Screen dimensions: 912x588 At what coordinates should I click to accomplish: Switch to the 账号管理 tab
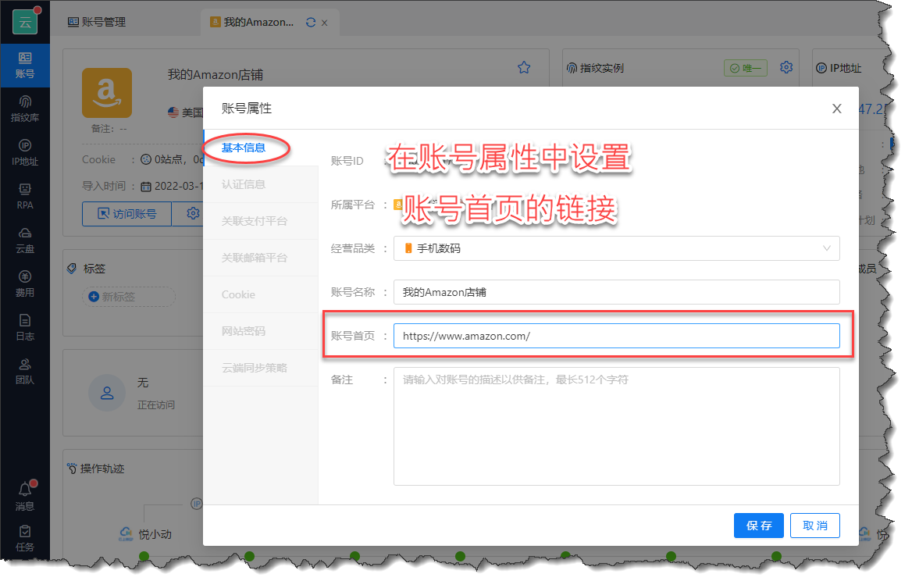coord(97,22)
